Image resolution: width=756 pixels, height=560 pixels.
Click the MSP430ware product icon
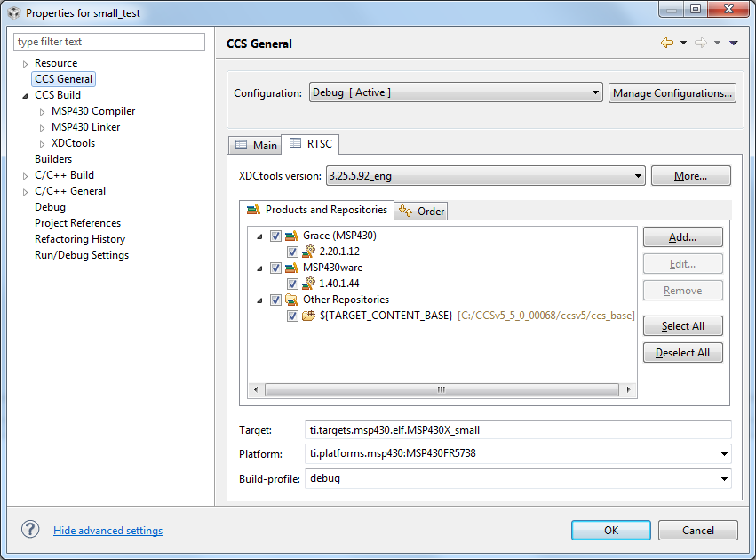pos(291,268)
